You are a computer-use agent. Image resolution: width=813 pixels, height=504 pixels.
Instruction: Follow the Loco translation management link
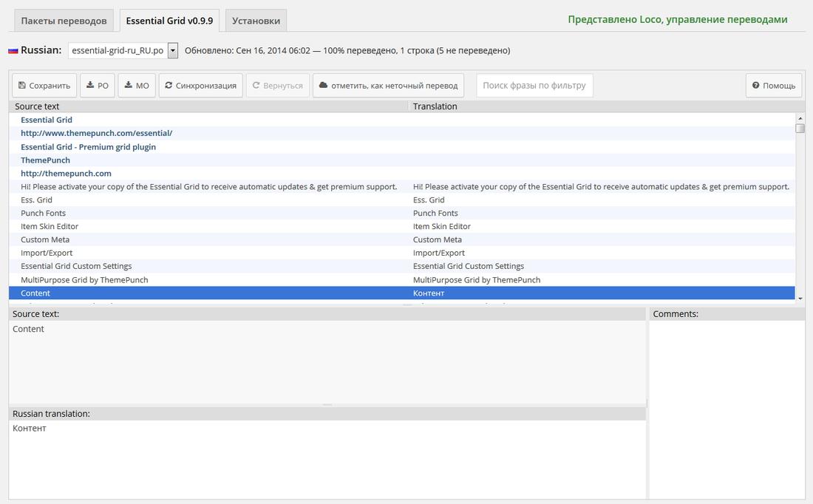click(677, 20)
